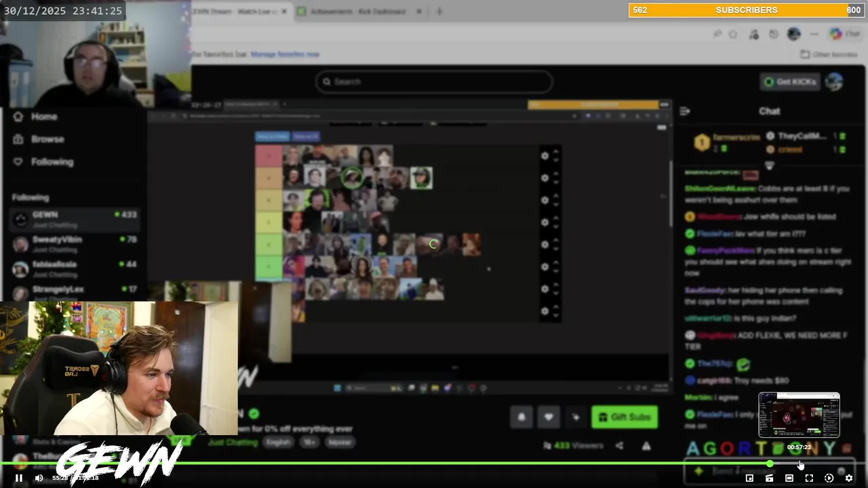Open settings gear for fourth tier row

[545, 222]
